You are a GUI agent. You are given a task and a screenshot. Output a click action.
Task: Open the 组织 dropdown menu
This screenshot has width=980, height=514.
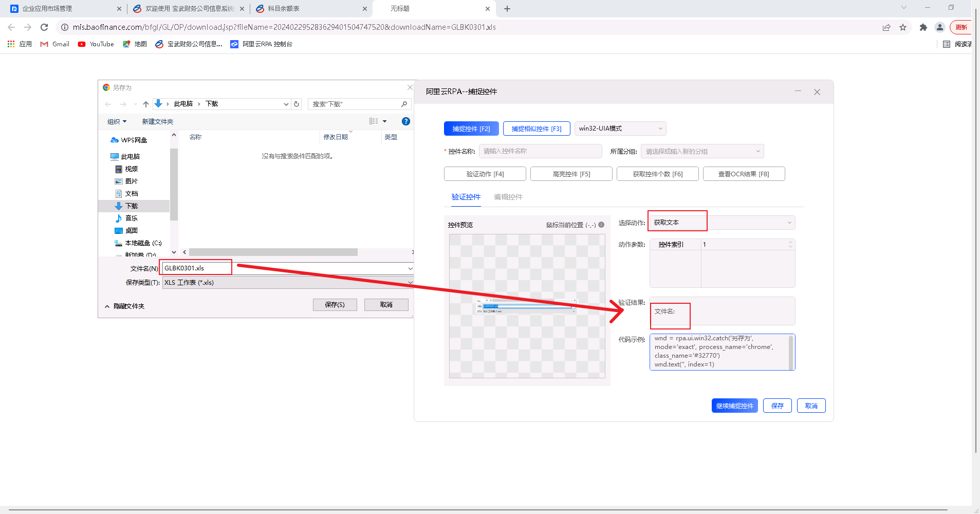click(x=117, y=122)
